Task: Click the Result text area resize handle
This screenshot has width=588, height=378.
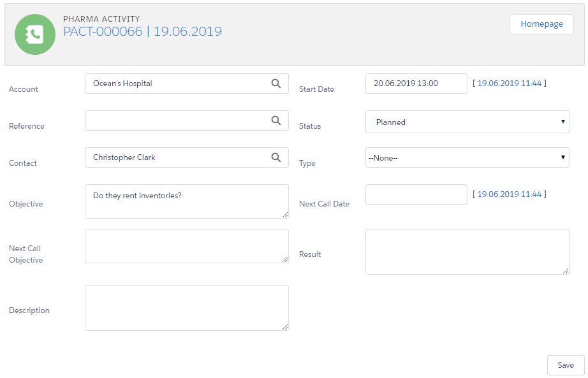Action: (x=566, y=271)
